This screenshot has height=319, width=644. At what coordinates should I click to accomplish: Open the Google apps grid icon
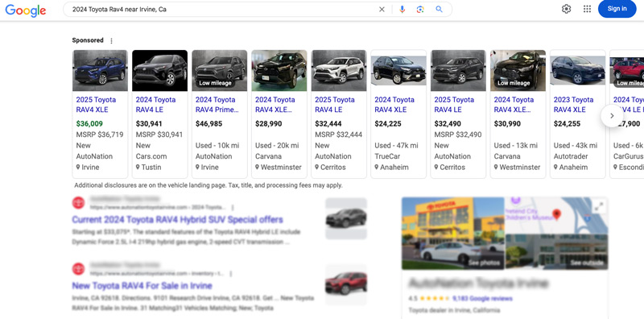coord(588,9)
